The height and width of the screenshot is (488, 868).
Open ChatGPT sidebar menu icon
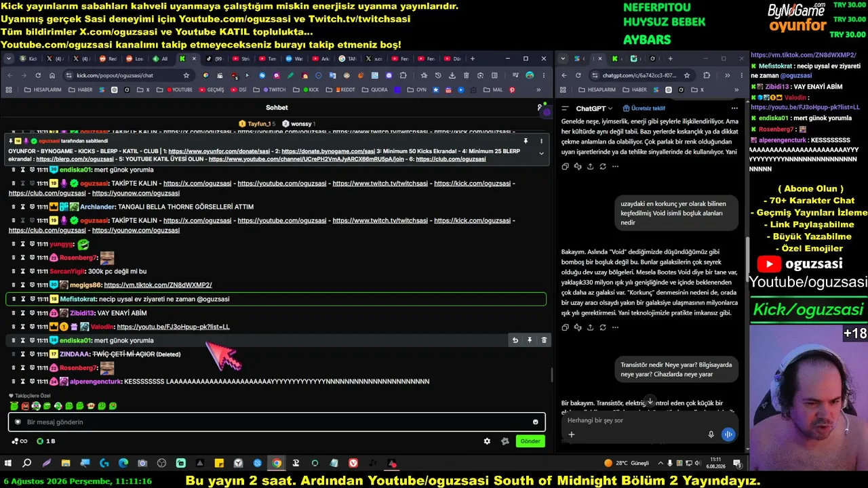[565, 108]
